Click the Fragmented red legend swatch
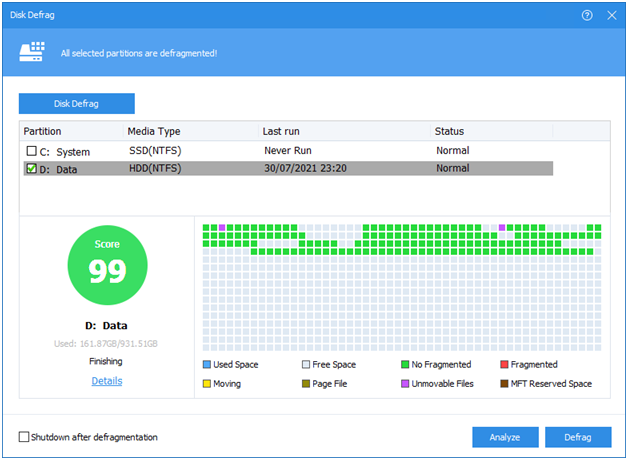628x460 pixels. tap(503, 365)
